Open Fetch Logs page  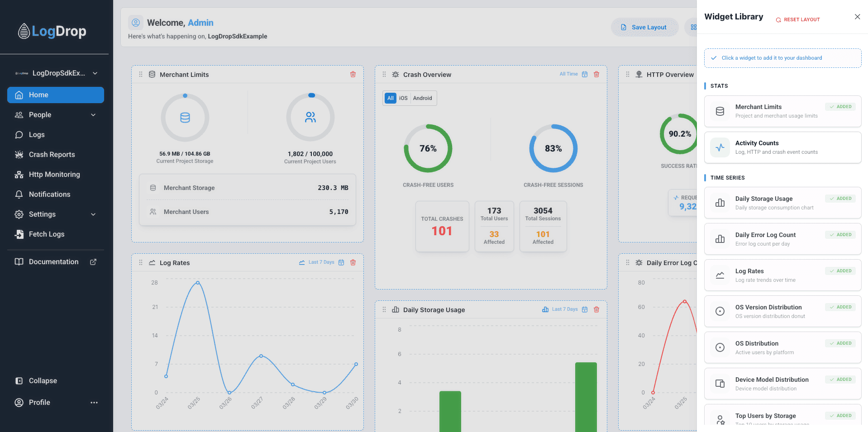click(56, 234)
